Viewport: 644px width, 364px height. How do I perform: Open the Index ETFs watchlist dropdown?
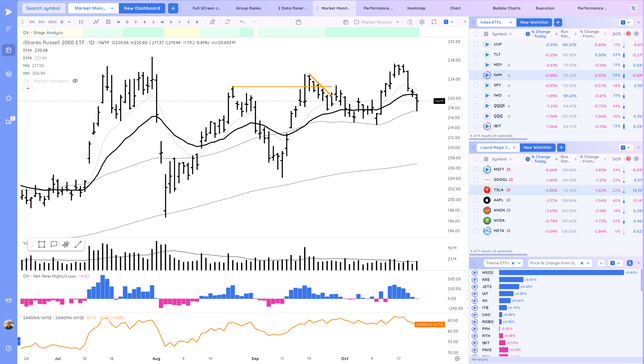pyautogui.click(x=511, y=22)
